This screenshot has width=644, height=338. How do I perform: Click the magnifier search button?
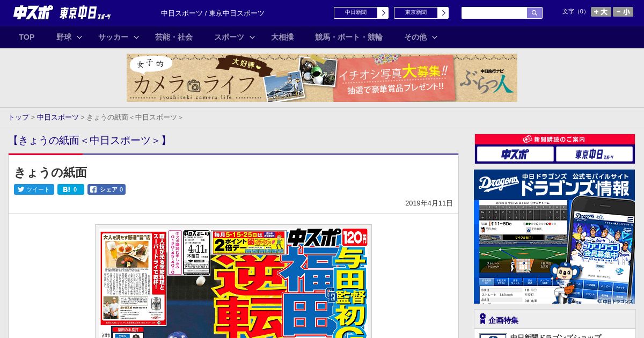[535, 13]
